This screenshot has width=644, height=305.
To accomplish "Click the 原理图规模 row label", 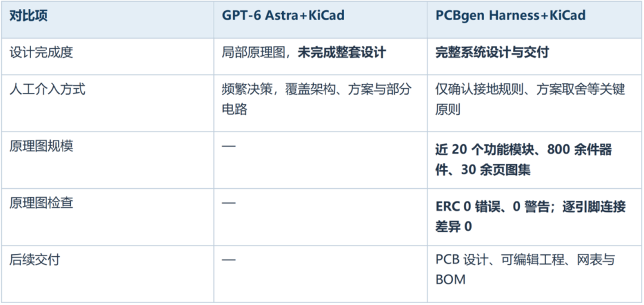I will click(x=41, y=146).
